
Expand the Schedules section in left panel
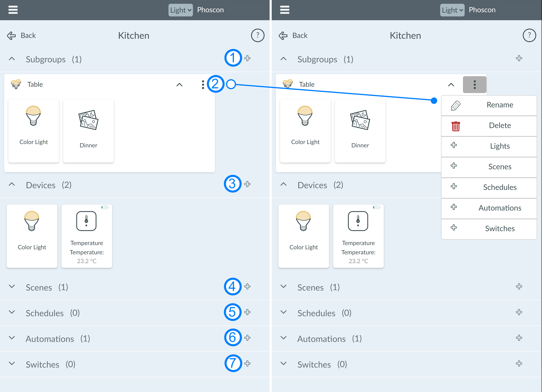tap(12, 312)
